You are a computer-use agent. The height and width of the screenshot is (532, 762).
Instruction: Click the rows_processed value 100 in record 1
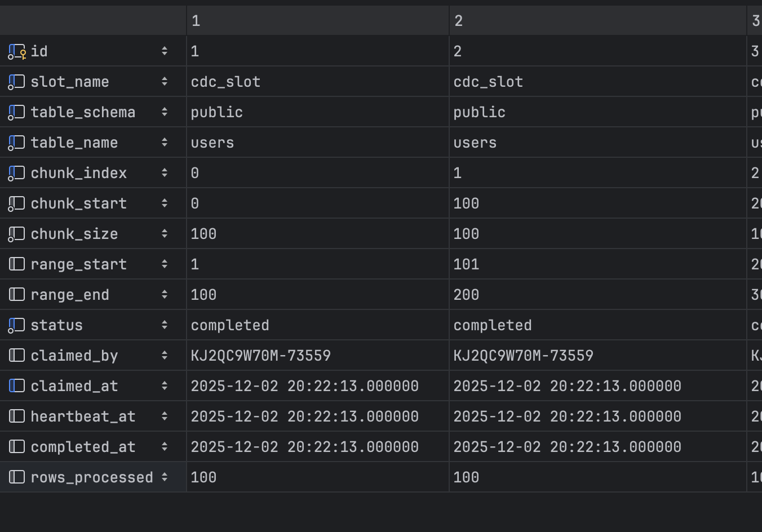coord(203,477)
